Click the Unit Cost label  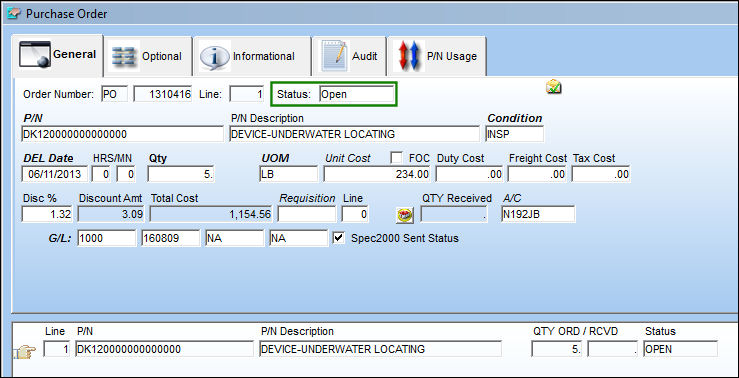coord(348,158)
